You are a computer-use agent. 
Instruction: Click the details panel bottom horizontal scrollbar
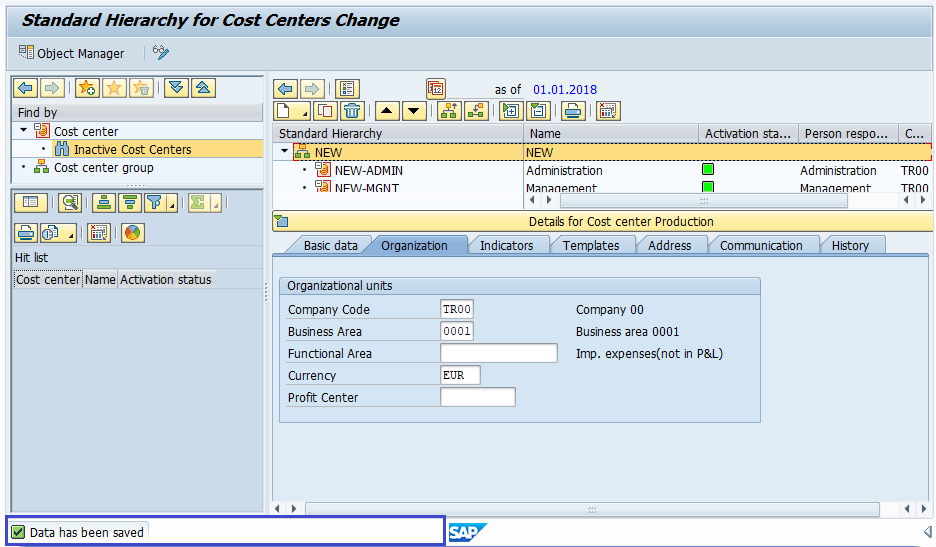[592, 509]
